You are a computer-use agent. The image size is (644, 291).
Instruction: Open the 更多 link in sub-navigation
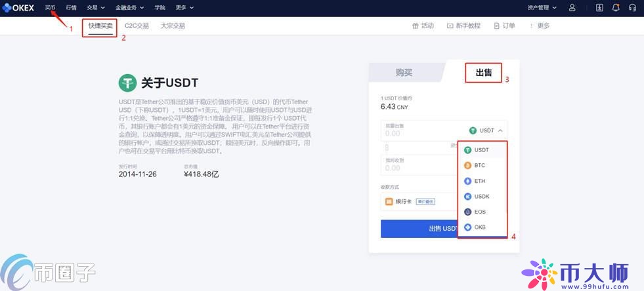[540, 26]
